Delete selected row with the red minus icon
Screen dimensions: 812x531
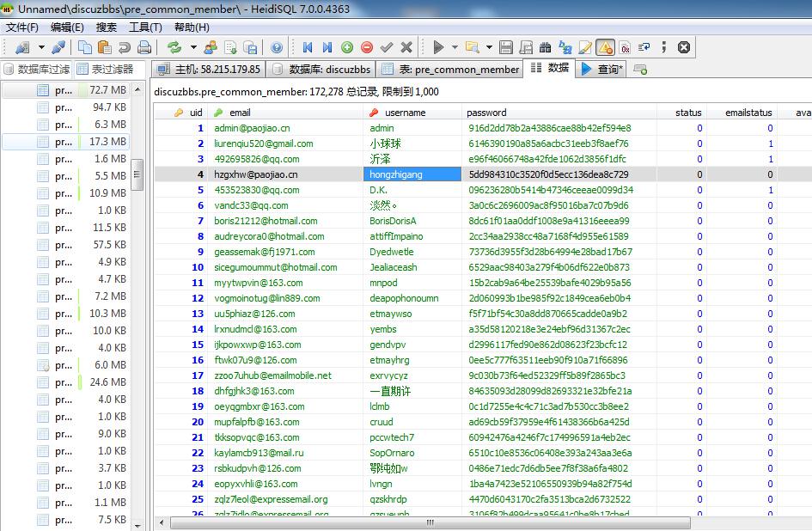pyautogui.click(x=367, y=47)
